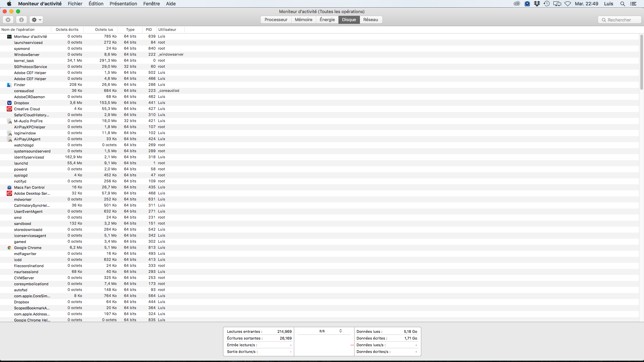Image resolution: width=644 pixels, height=362 pixels.
Task: Click the Données lues 5,18 Go value
Action: point(410,331)
